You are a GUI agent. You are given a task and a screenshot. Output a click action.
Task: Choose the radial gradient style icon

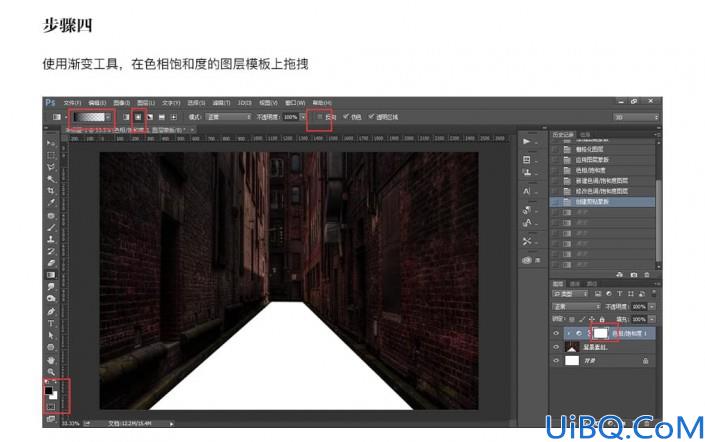pos(138,117)
